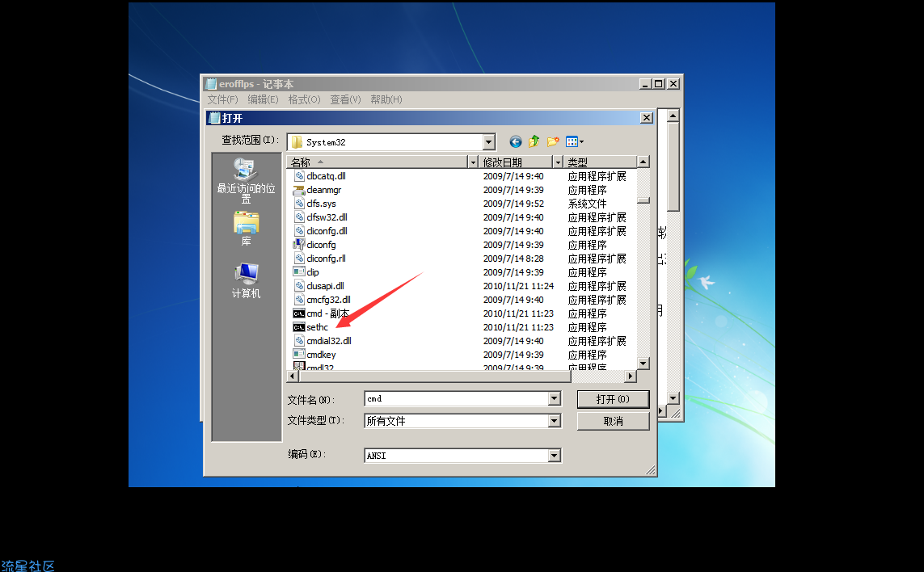924x572 pixels.
Task: Click the 打开(O) button
Action: (613, 399)
